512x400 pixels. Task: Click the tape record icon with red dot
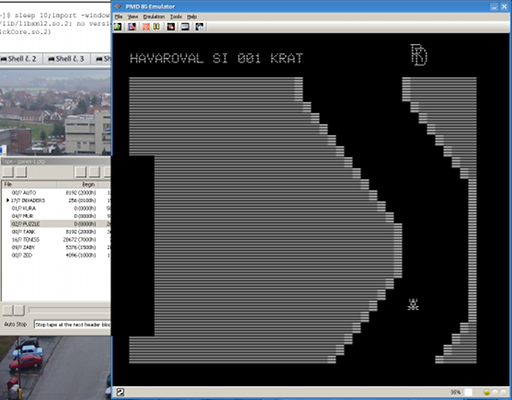coord(171,27)
